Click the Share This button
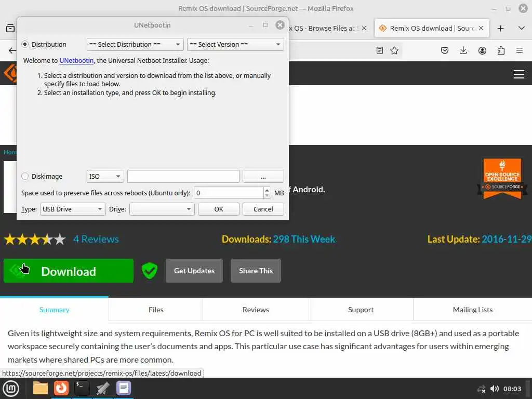 pos(256,271)
